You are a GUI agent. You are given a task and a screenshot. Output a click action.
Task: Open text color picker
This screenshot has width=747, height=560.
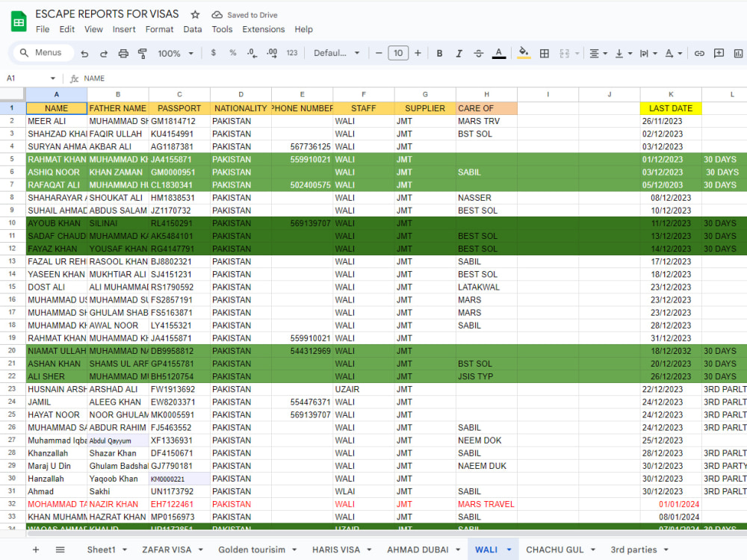pyautogui.click(x=499, y=53)
